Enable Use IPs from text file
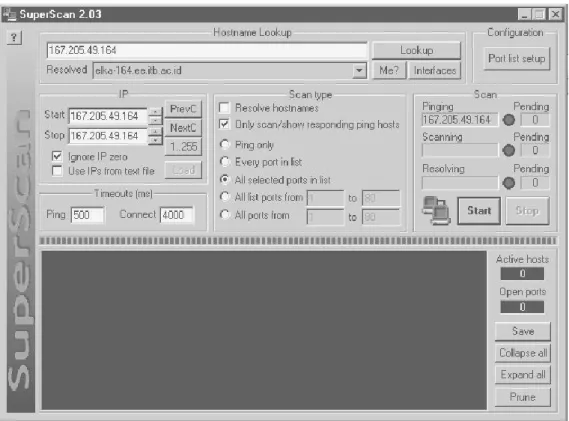Image resolution: width=569 pixels, height=421 pixels. pyautogui.click(x=57, y=171)
